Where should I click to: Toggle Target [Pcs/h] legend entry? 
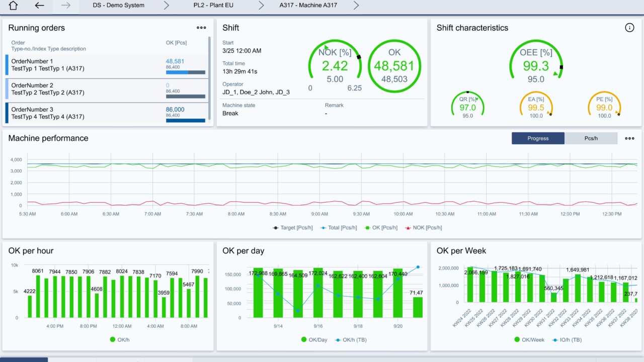coord(292,228)
